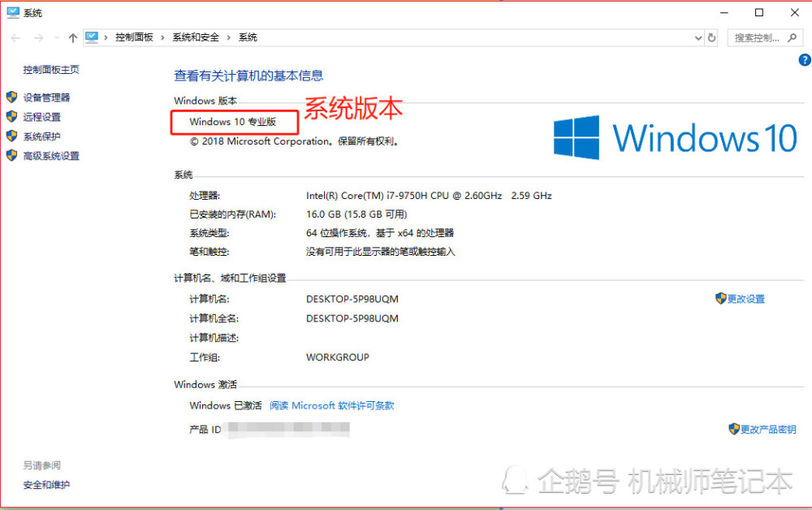The width and height of the screenshot is (812, 510).
Task: Click the WORKGROUP value
Action: (338, 357)
